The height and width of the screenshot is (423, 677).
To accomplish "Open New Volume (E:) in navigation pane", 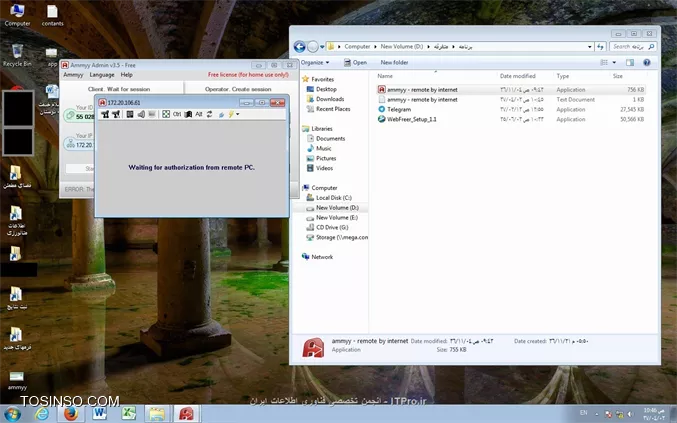I will point(332,218).
